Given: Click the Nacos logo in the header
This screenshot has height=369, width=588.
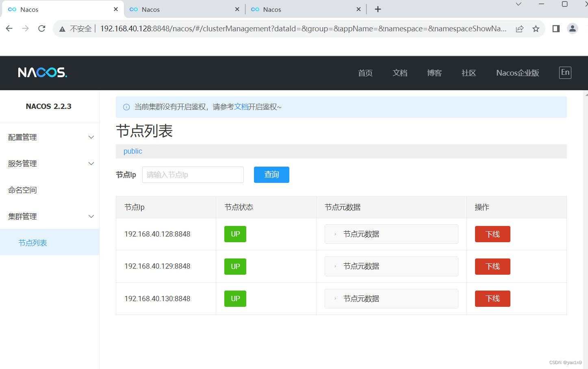Looking at the screenshot, I should click(x=42, y=72).
